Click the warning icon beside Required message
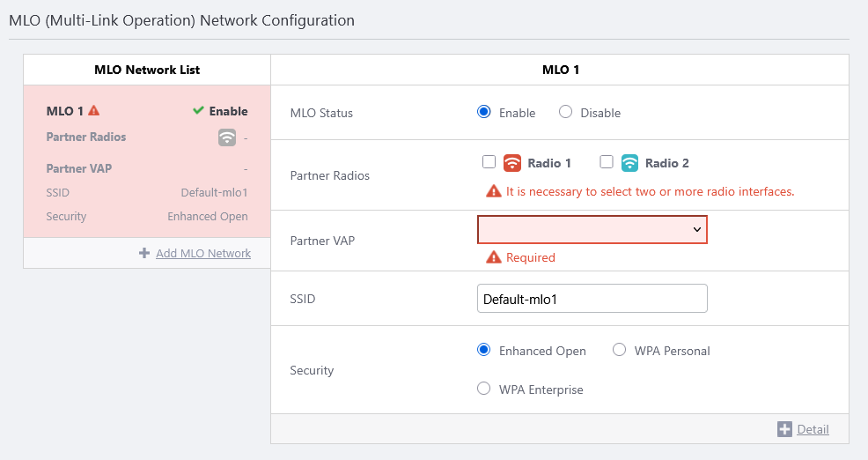Viewport: 868px width, 460px height. point(494,257)
